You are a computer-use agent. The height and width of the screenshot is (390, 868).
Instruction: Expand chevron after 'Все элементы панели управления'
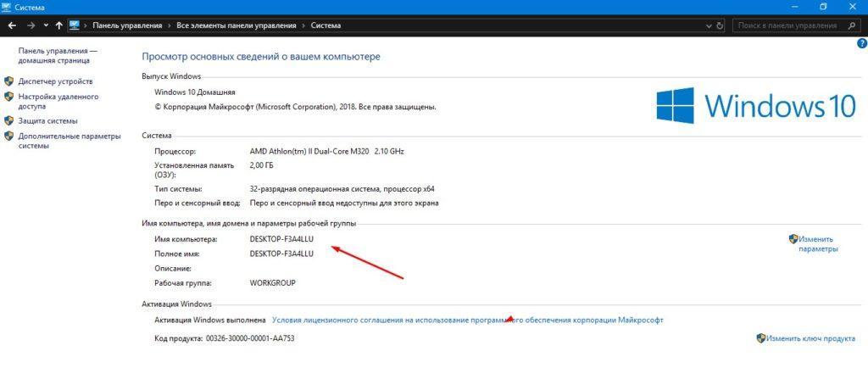(x=304, y=25)
